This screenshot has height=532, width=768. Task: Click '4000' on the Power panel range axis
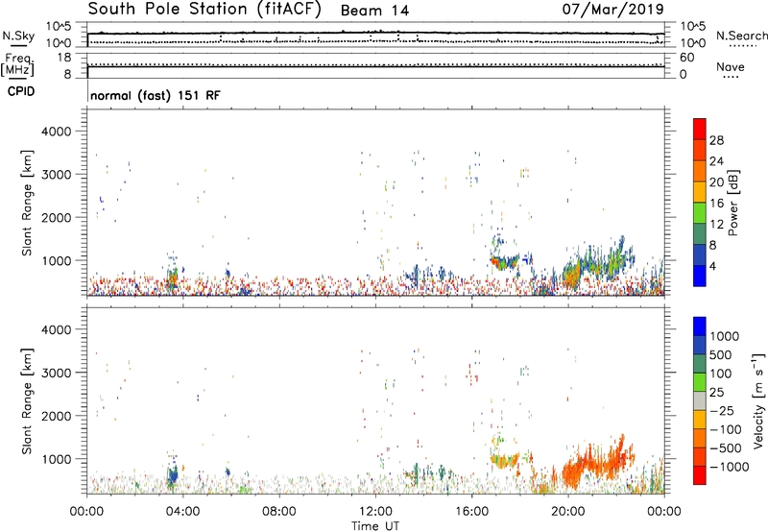click(56, 132)
